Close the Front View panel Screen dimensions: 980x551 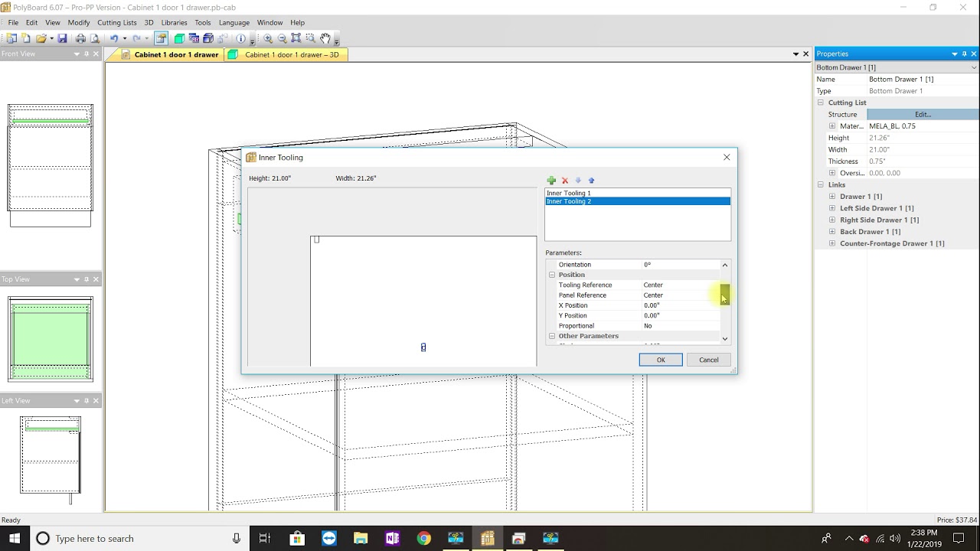pos(97,54)
